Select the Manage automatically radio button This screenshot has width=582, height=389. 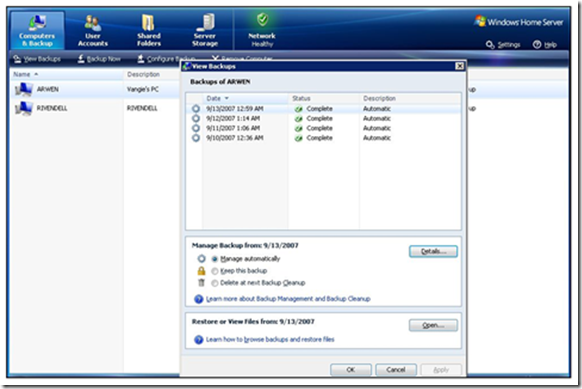coord(215,259)
